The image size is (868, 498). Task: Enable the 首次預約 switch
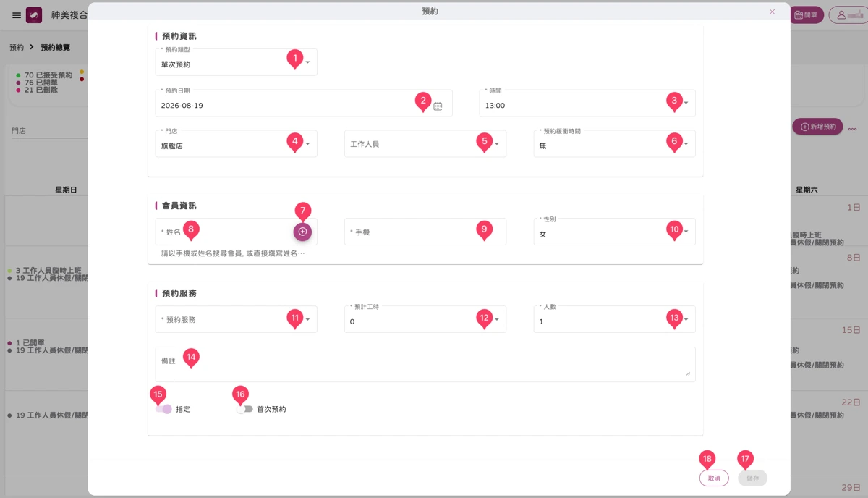pyautogui.click(x=245, y=409)
